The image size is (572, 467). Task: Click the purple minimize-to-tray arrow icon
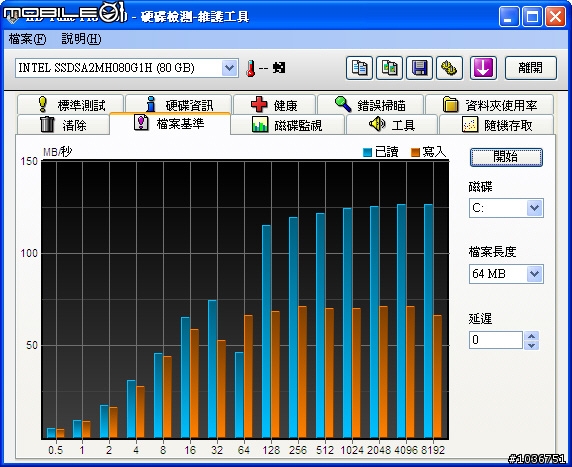pyautogui.click(x=483, y=68)
